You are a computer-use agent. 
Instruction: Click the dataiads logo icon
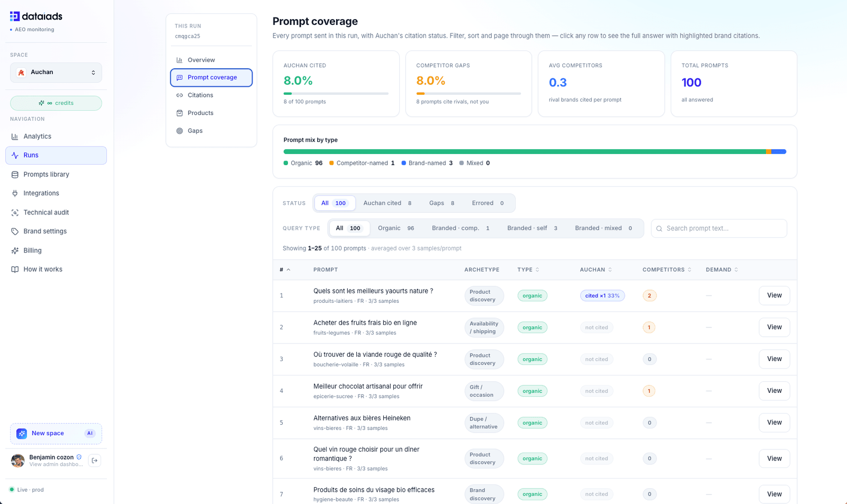(15, 16)
